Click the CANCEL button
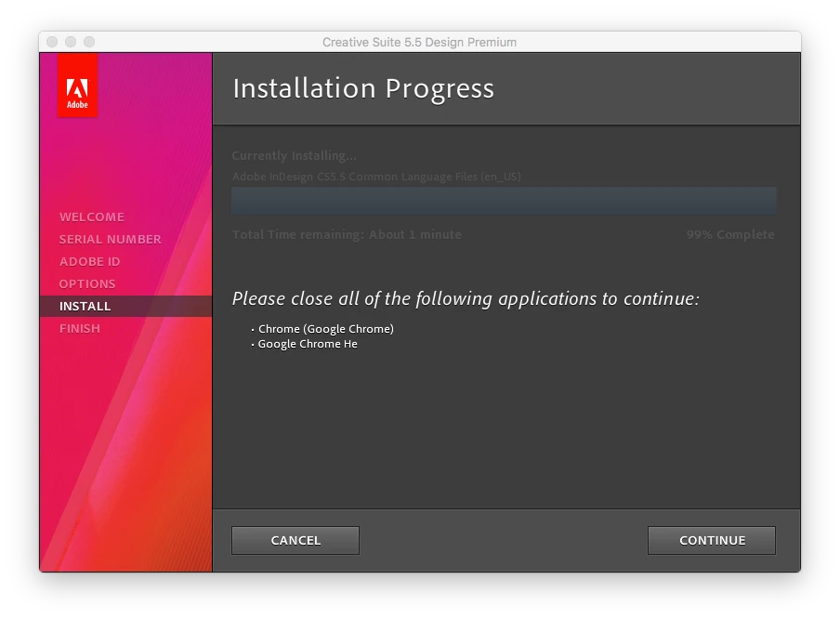Screen dimensions: 840x619 [295, 540]
